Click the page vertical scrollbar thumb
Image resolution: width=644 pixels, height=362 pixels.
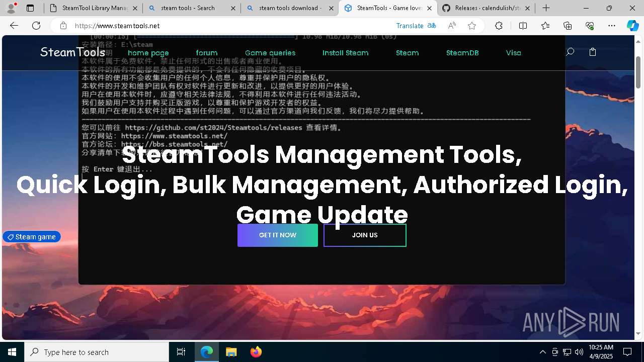pos(638,72)
